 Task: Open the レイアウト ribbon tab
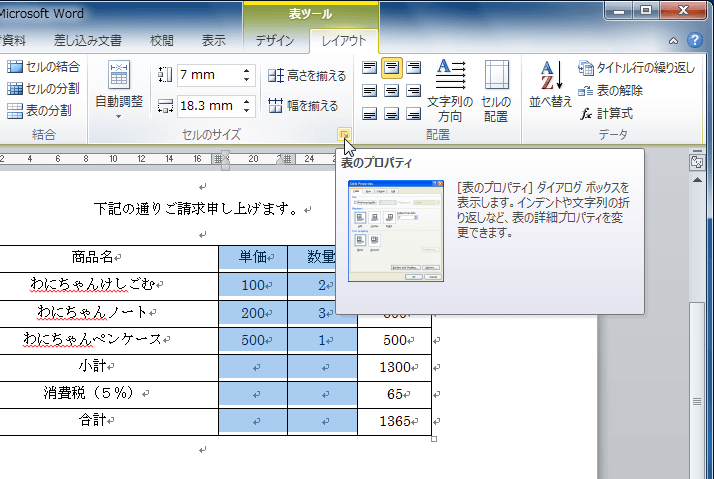pyautogui.click(x=344, y=41)
